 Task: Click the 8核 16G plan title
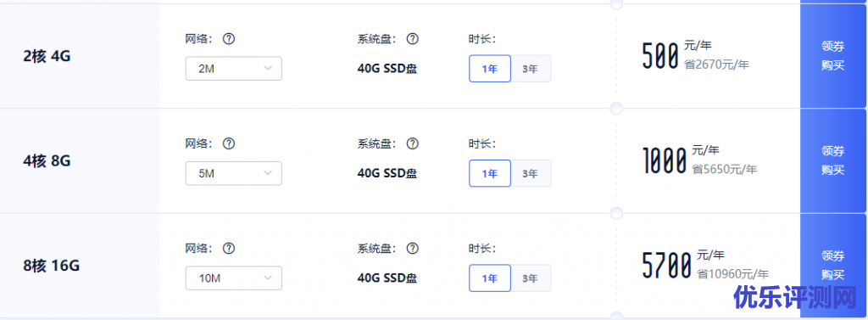52,267
